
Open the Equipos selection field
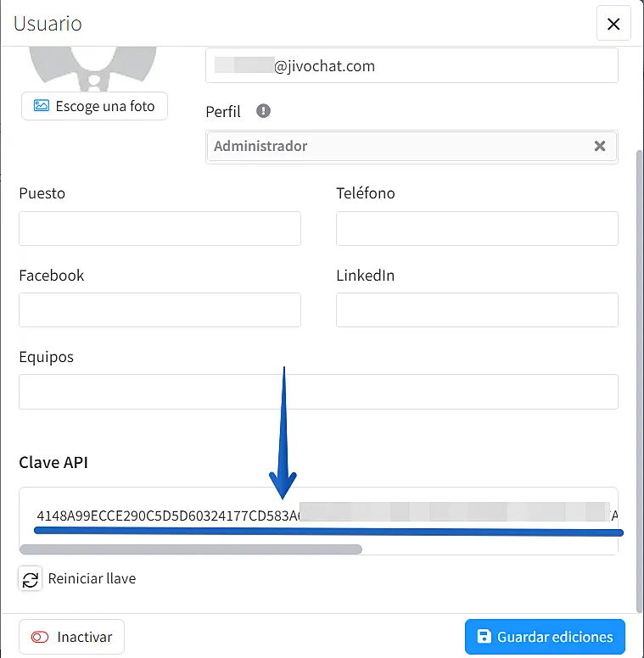click(x=318, y=392)
